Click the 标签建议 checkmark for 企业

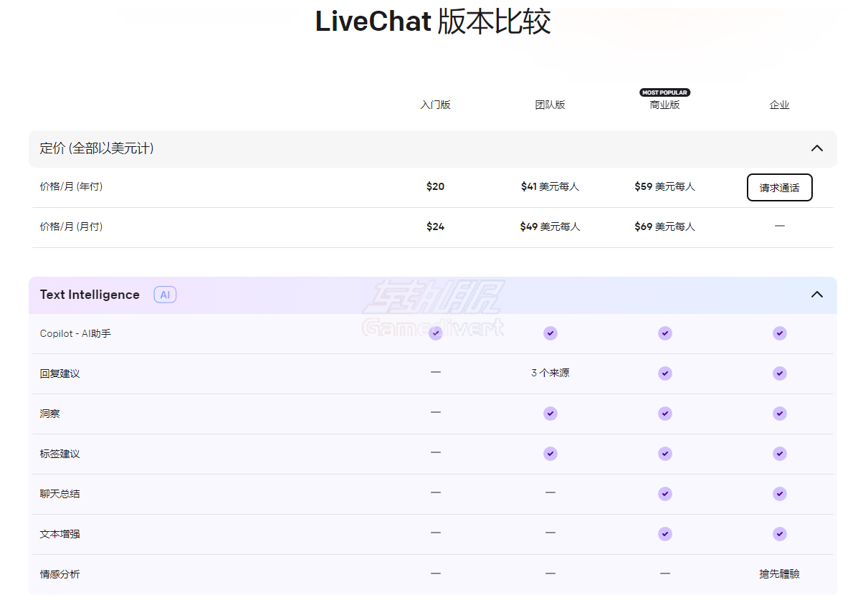pos(780,454)
